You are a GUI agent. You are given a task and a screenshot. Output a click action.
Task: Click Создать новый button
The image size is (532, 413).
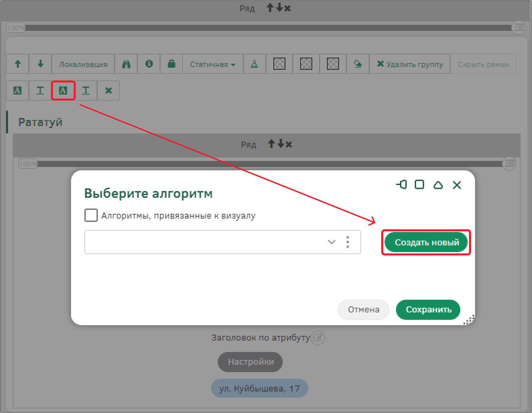pyautogui.click(x=426, y=242)
